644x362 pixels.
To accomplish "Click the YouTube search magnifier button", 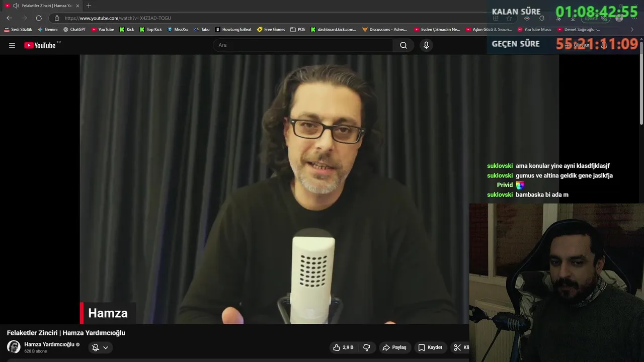I will (404, 45).
